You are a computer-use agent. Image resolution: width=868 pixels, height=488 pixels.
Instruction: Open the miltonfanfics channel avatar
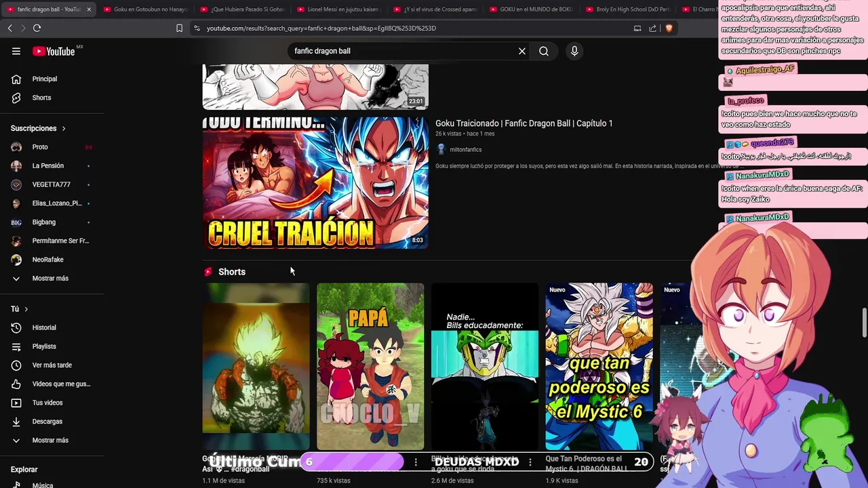(441, 149)
